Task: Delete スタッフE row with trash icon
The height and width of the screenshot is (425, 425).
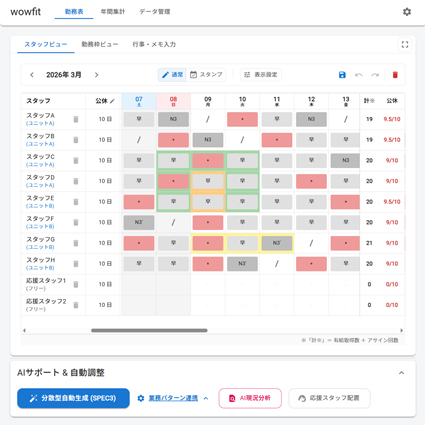Action: coord(76,202)
